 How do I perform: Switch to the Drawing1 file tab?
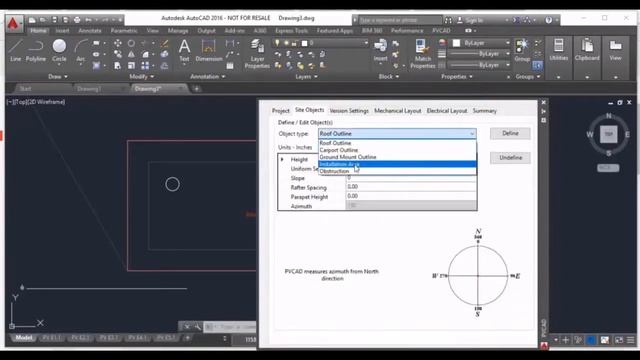tap(89, 89)
